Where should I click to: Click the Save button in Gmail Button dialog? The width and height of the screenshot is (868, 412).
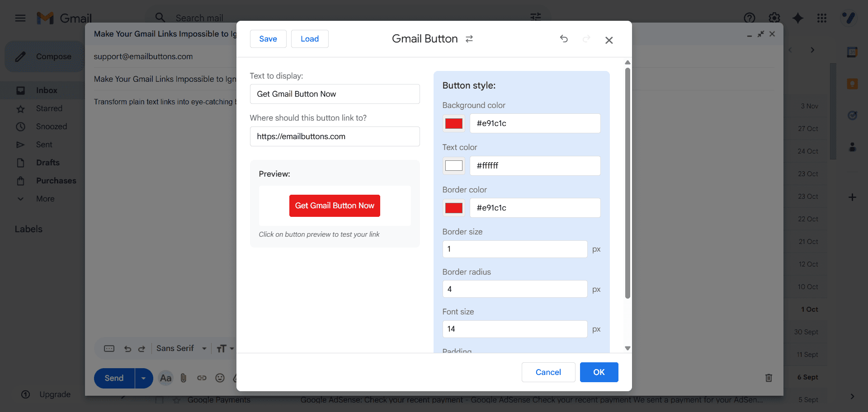(268, 39)
